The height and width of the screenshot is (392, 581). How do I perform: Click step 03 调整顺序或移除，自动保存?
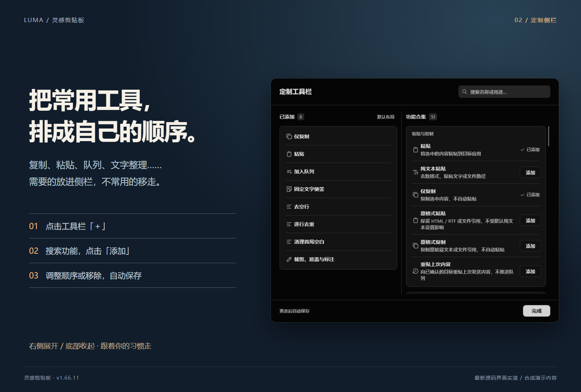pyautogui.click(x=133, y=275)
